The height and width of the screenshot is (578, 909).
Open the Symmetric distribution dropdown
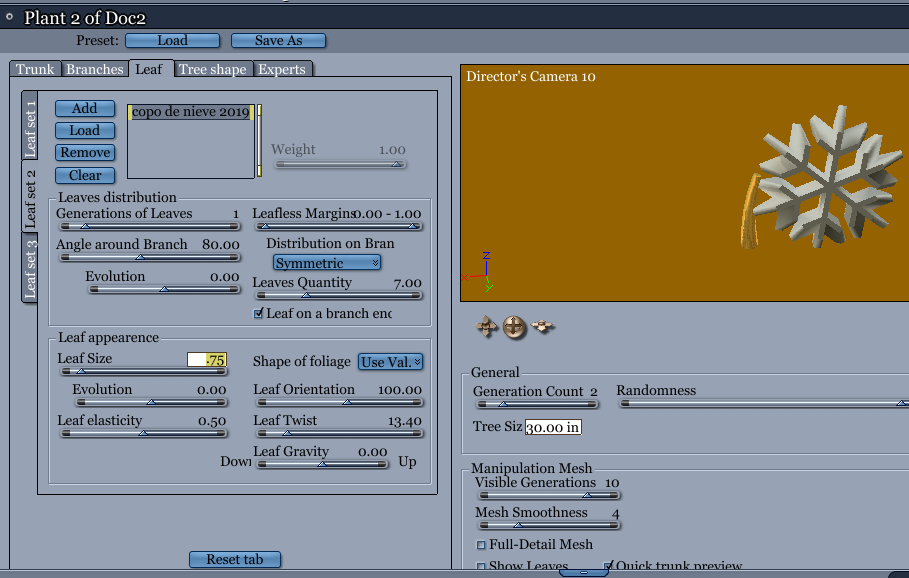(327, 263)
